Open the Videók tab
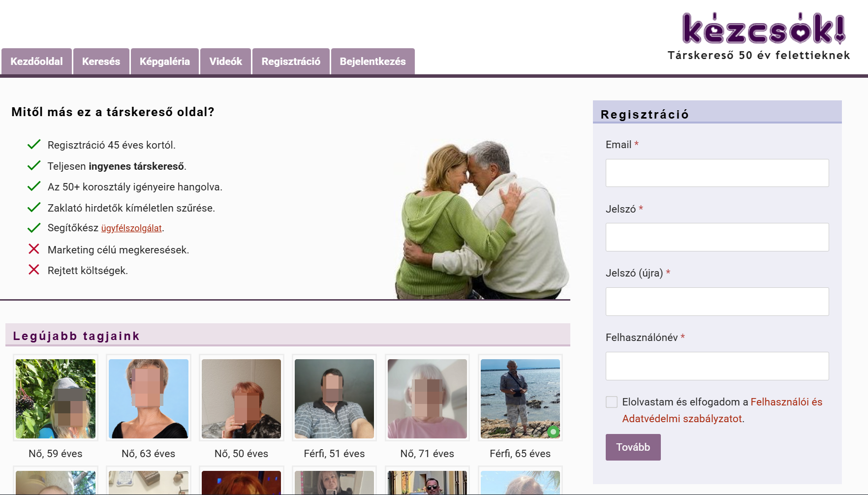The height and width of the screenshot is (495, 868). tap(226, 62)
